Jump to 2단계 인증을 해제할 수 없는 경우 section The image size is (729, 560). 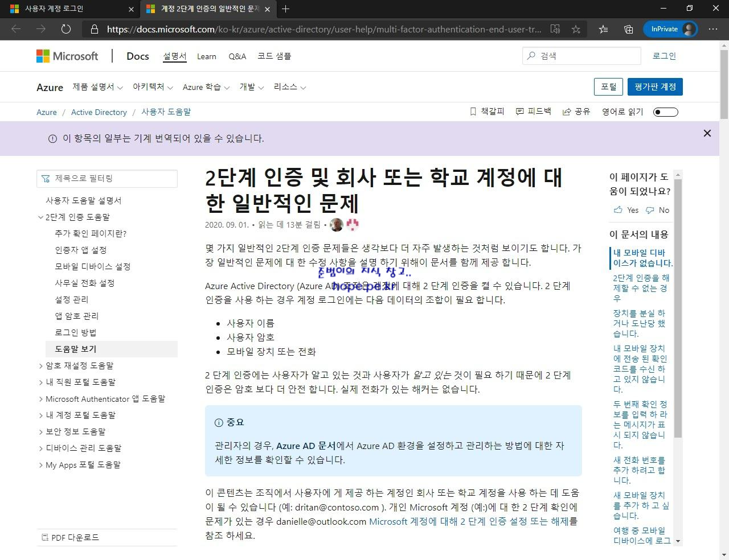641,288
